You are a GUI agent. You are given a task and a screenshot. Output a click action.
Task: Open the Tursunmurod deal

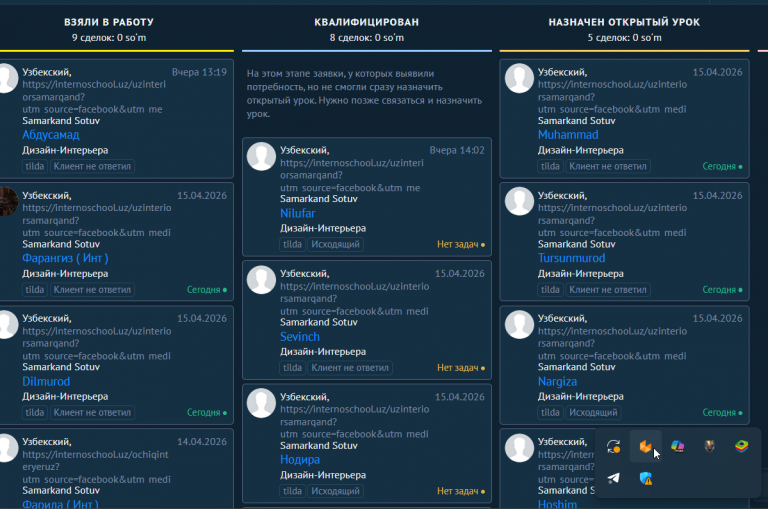[572, 258]
